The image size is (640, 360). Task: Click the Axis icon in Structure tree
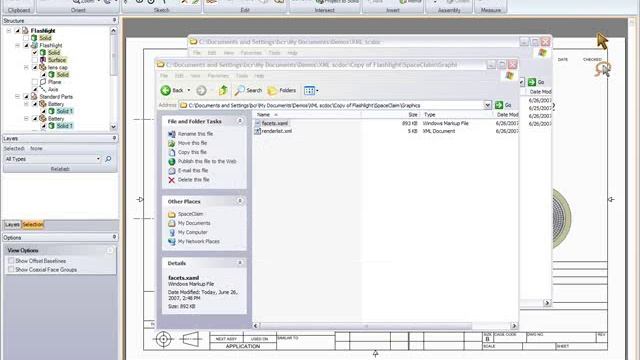point(43,89)
